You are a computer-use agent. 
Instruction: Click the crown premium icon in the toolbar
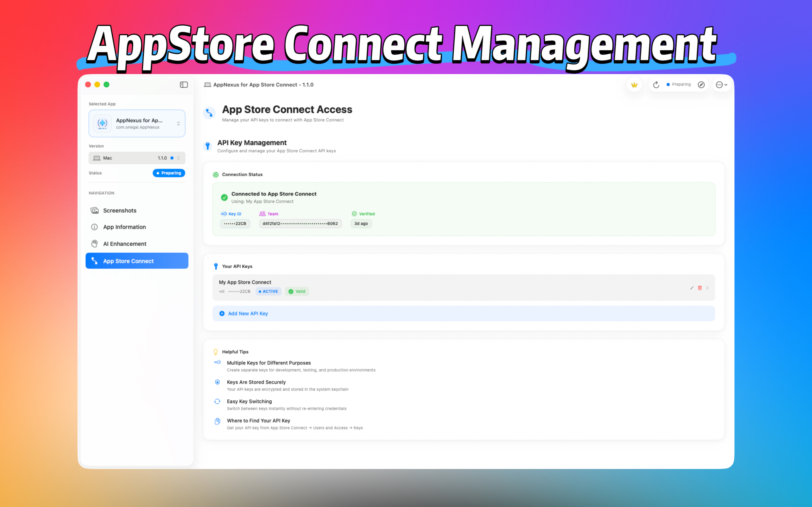634,84
